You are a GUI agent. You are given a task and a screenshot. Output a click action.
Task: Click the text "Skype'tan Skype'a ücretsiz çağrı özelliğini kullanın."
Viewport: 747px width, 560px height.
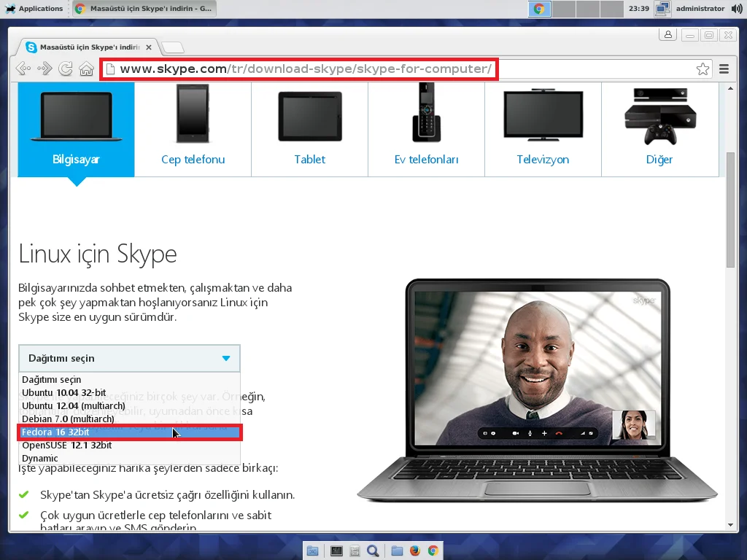(x=167, y=495)
